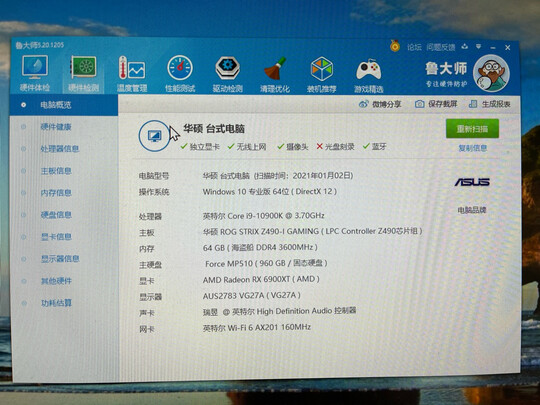This screenshot has height=405, width=540.
Task: Open 功耗估算 sidebar item
Action: [56, 303]
